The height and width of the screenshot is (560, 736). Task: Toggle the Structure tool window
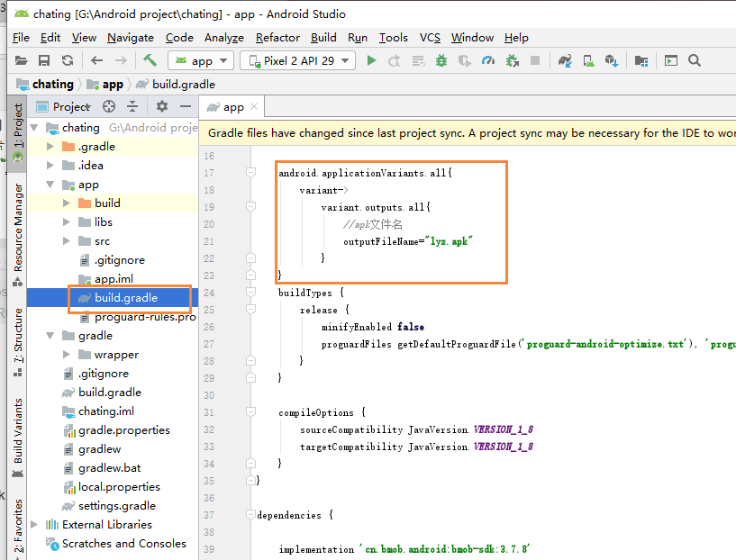[x=18, y=342]
